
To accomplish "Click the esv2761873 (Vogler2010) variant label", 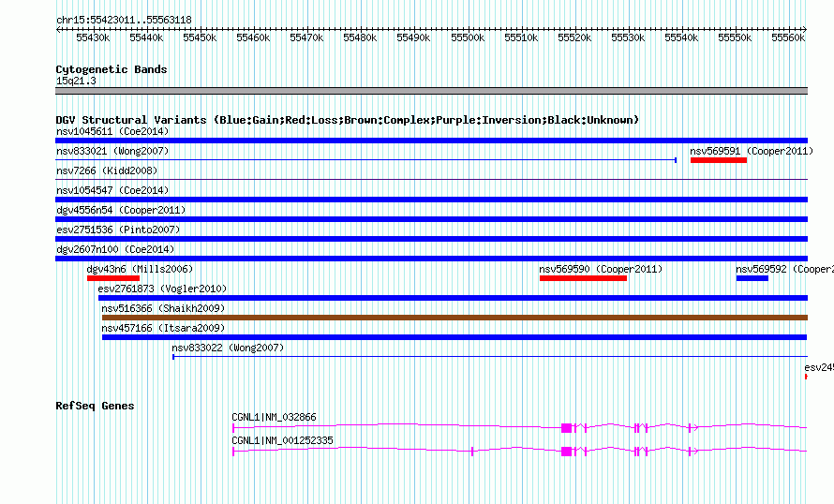I will (x=162, y=289).
